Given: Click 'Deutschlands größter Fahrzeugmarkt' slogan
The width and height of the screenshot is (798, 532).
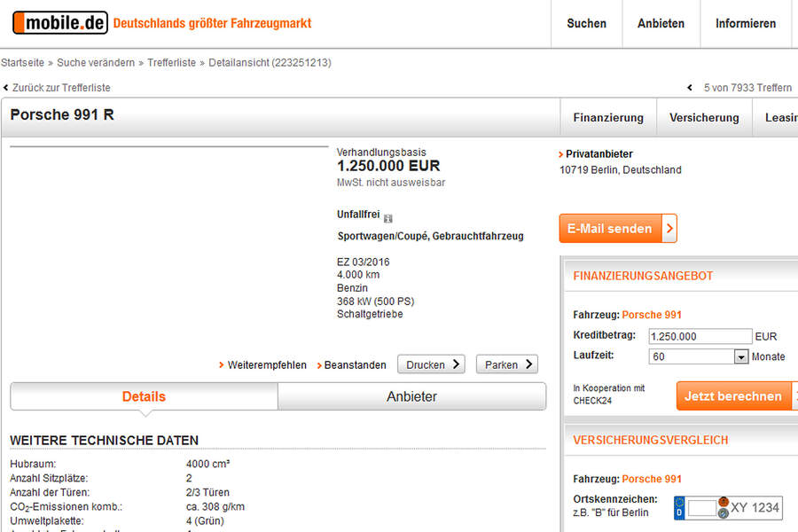Looking at the screenshot, I should pyautogui.click(x=212, y=23).
